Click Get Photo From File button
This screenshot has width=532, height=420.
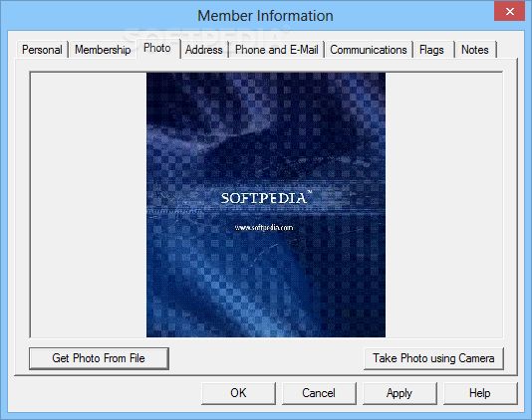click(x=99, y=358)
